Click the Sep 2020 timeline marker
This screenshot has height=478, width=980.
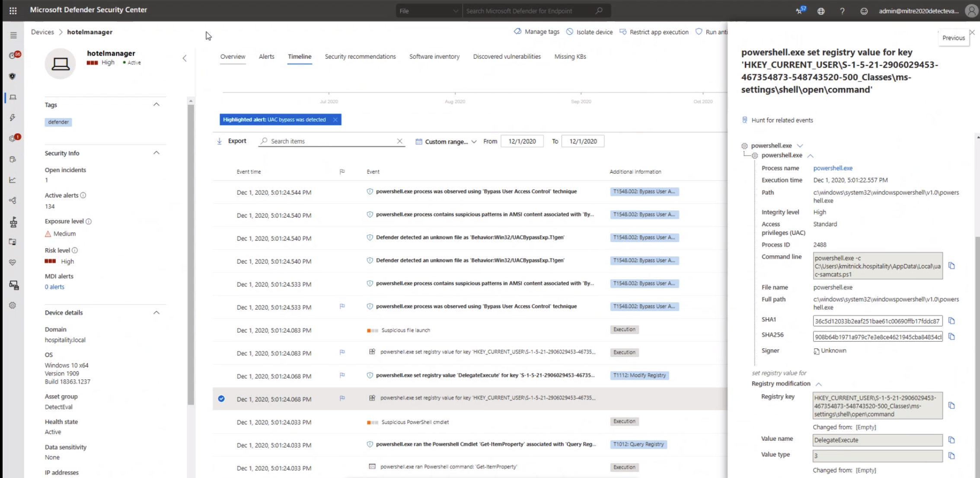581,101
